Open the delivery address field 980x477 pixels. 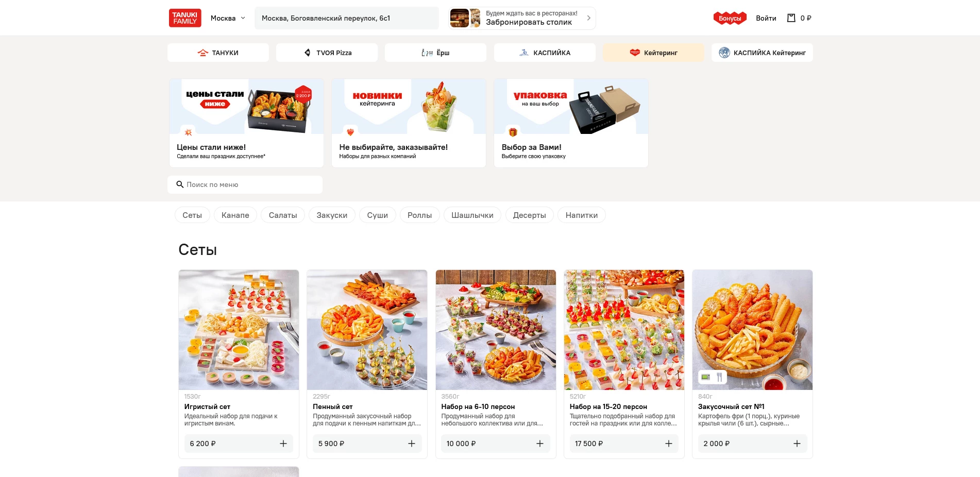(347, 18)
